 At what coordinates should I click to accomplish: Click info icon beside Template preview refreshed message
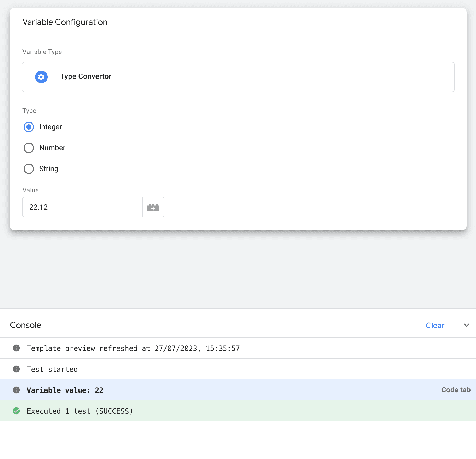16,348
